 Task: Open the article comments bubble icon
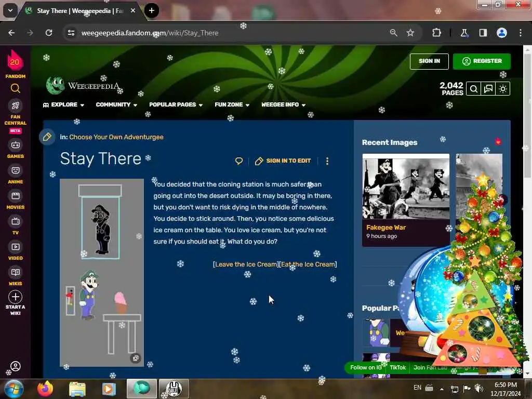239,161
